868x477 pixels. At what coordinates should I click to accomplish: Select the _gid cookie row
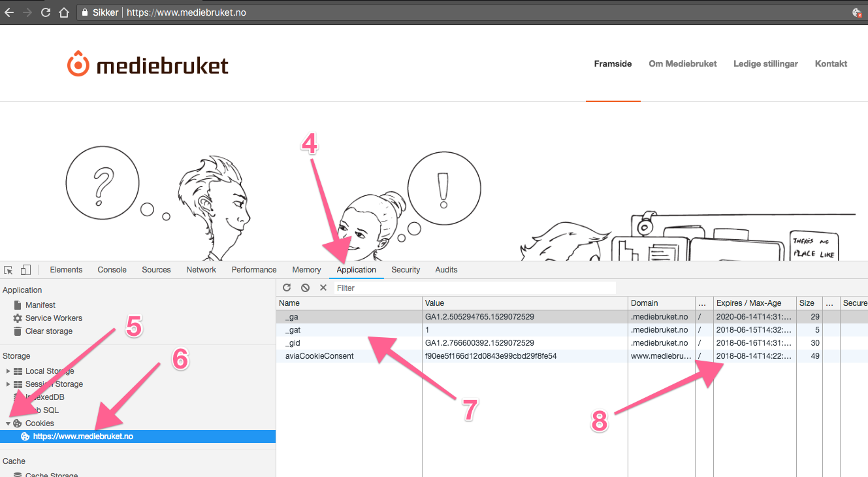[572, 343]
